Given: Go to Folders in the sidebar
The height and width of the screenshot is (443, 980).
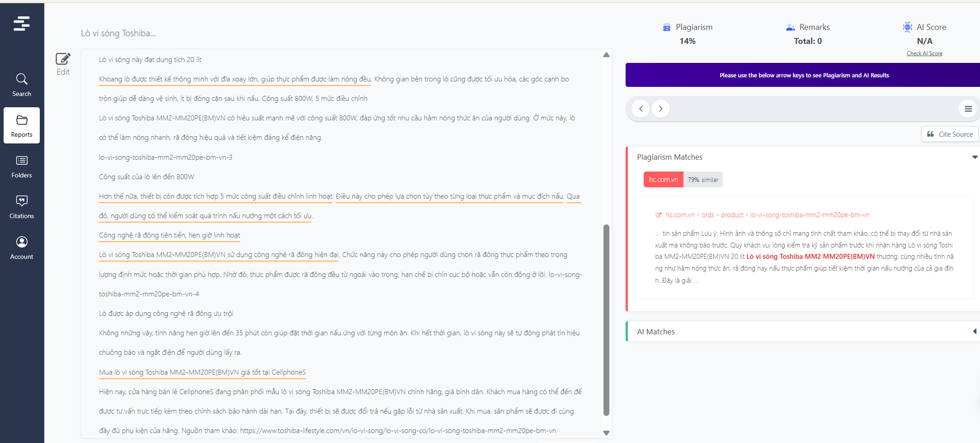Looking at the screenshot, I should pyautogui.click(x=22, y=166).
